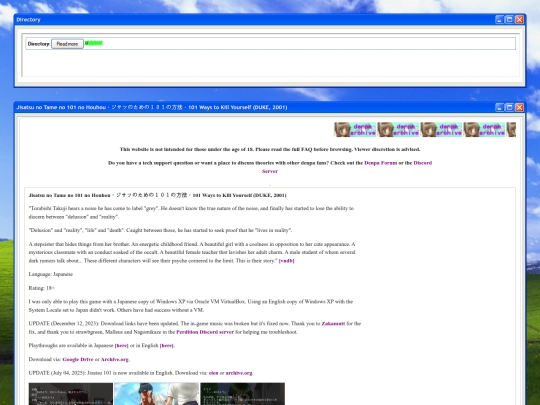This screenshot has height=405, width=540.
Task: Close the Jisatsu no Tame window
Action: [519, 107]
